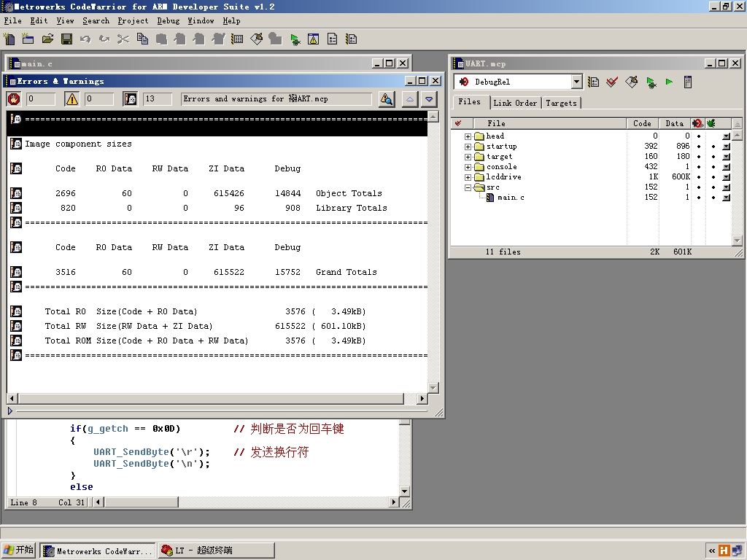Click the find magnifier icon in Errors window
This screenshot has height=560, width=747.
tap(387, 99)
